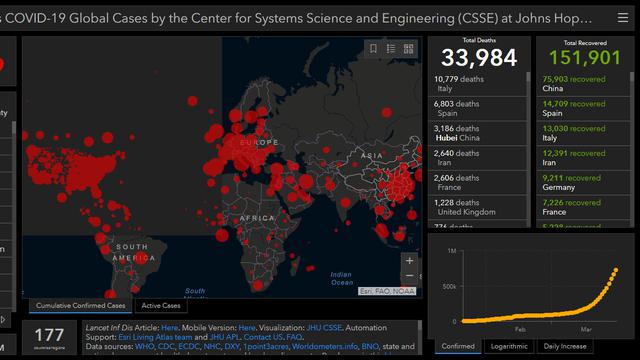
Task: Switch to Active Cases tab
Action: [x=161, y=305]
